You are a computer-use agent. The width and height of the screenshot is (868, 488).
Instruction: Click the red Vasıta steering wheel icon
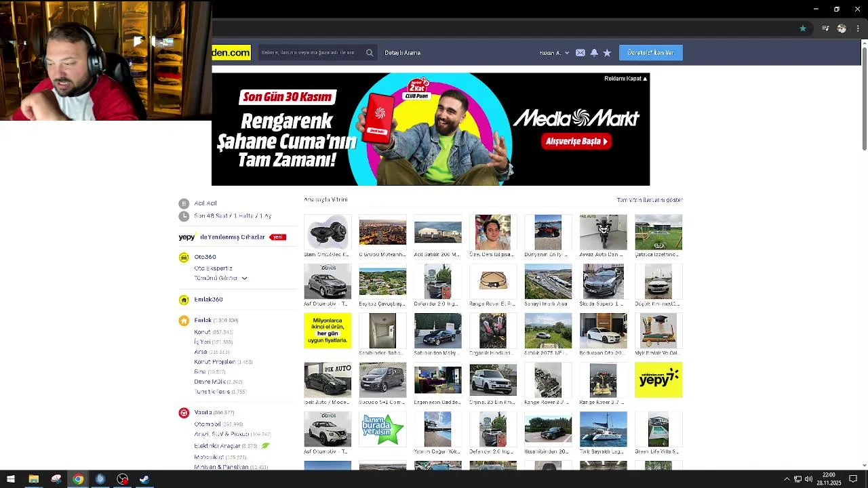point(184,413)
